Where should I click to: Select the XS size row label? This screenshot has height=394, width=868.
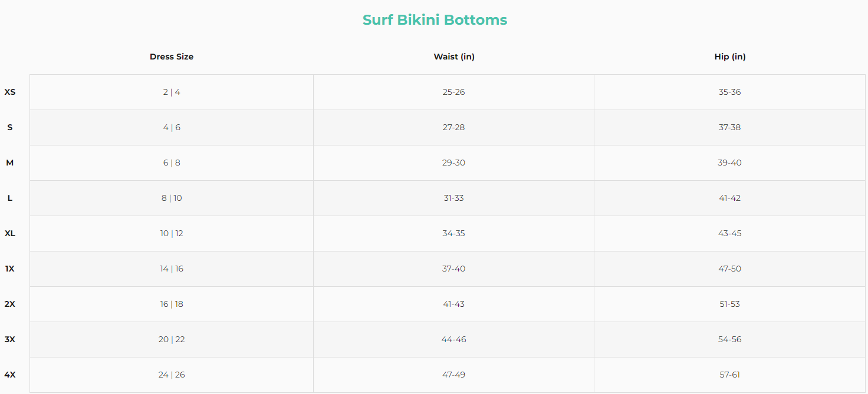pyautogui.click(x=10, y=92)
